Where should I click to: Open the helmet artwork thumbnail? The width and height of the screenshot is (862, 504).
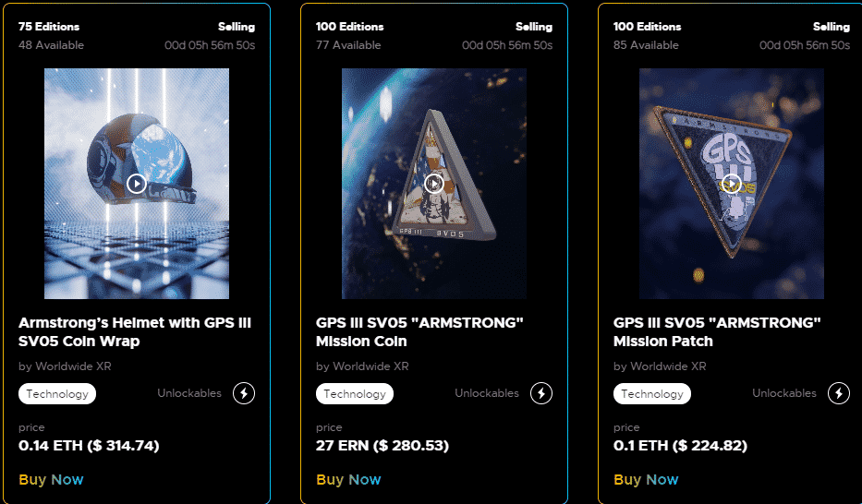pos(137,184)
